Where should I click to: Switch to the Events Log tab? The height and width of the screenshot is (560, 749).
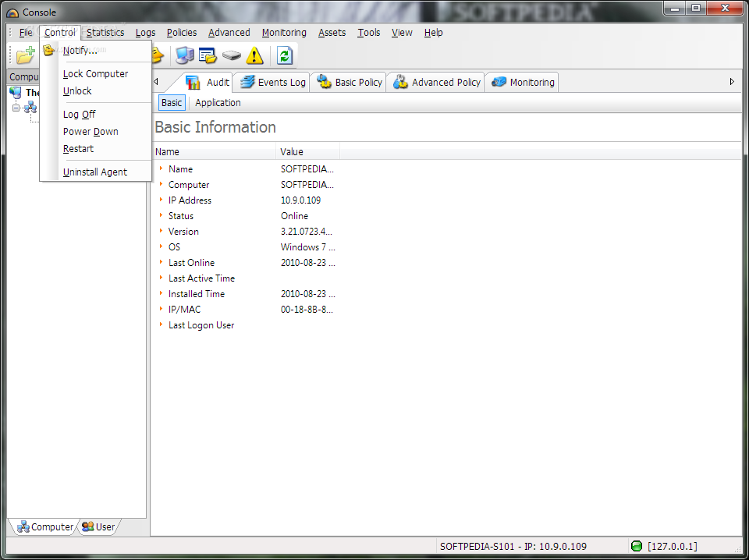(x=272, y=82)
